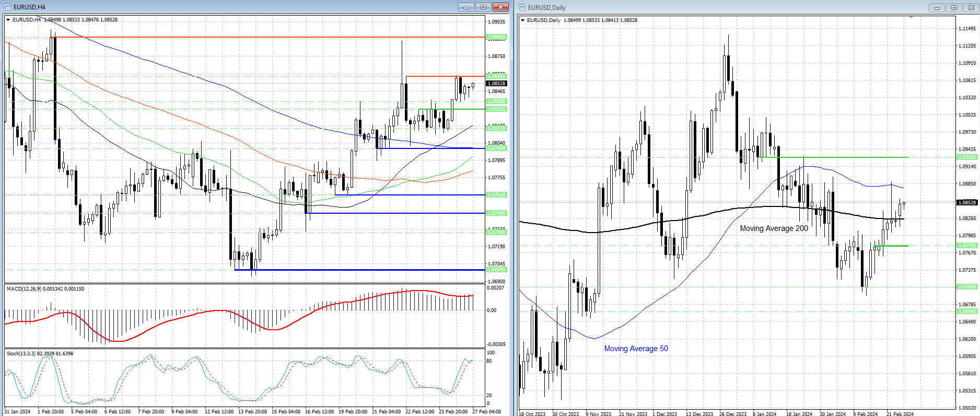The width and height of the screenshot is (980, 416).
Task: Click the 1.08850 price on Daily axis
Action: (966, 184)
